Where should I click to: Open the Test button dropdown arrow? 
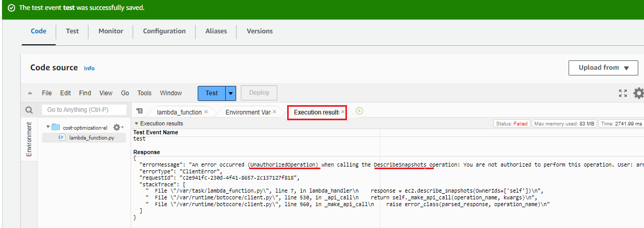coord(231,93)
